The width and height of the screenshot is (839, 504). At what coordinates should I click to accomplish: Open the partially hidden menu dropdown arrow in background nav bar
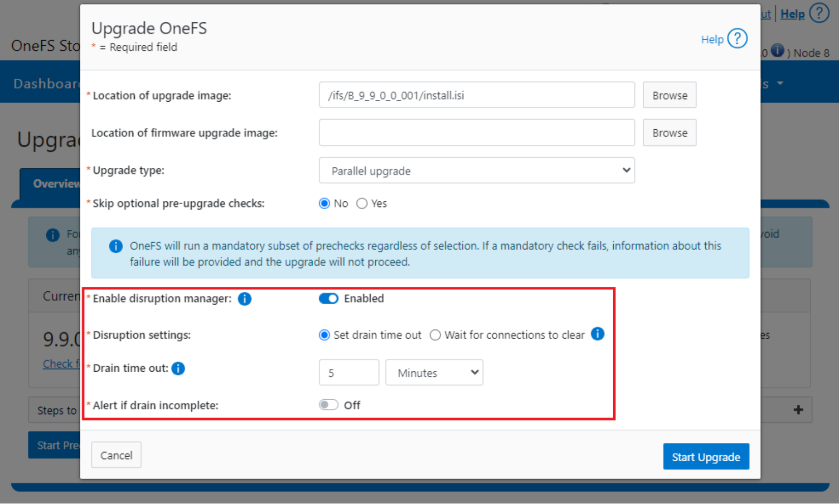[780, 83]
